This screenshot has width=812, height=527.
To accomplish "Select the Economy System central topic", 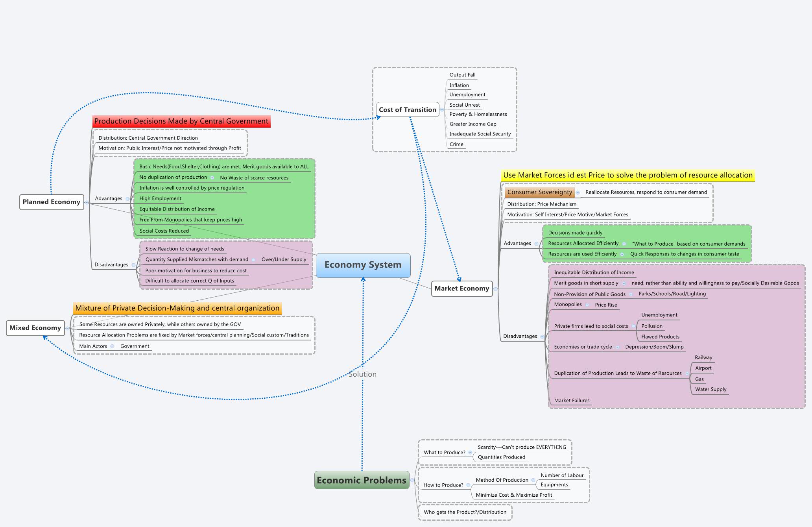I will (363, 265).
